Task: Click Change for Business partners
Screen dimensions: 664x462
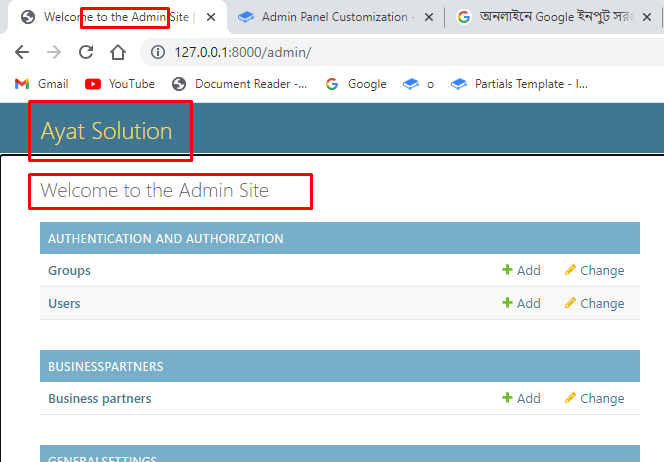Action: [594, 398]
